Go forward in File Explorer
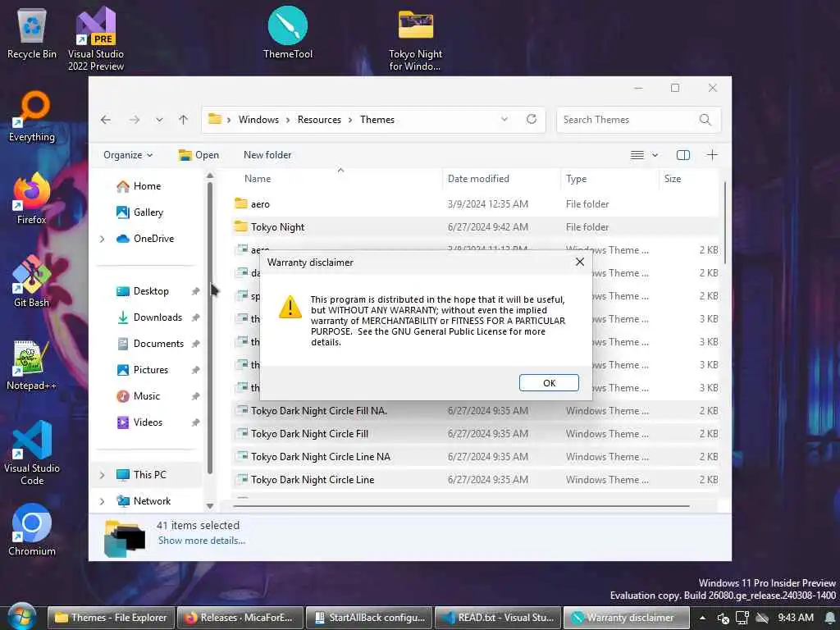Viewport: 840px width, 630px height. tap(134, 120)
